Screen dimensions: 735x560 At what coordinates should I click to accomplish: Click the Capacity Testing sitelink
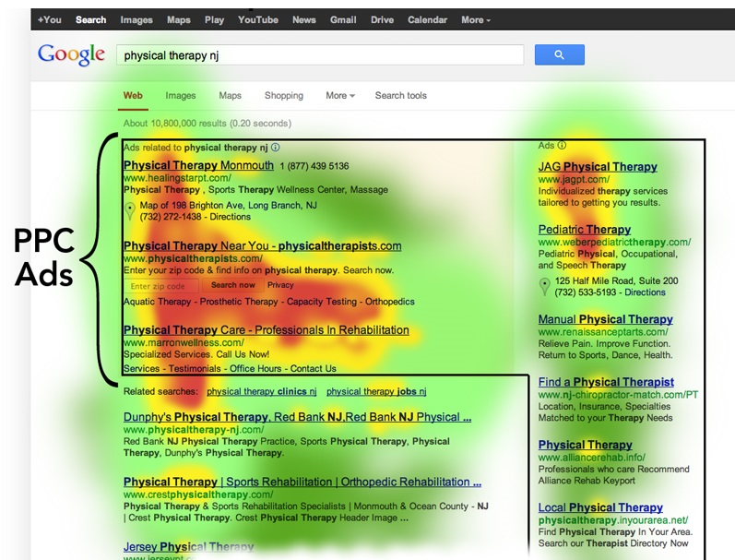322,302
